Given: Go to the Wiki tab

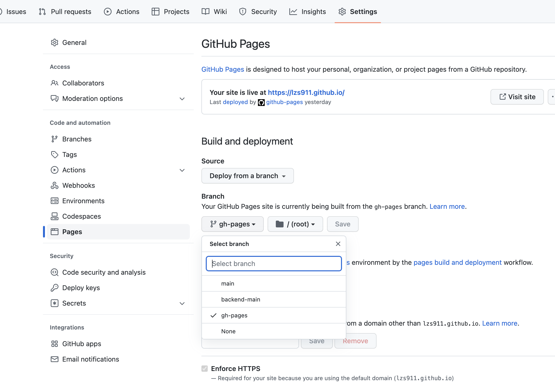Looking at the screenshot, I should click(214, 12).
